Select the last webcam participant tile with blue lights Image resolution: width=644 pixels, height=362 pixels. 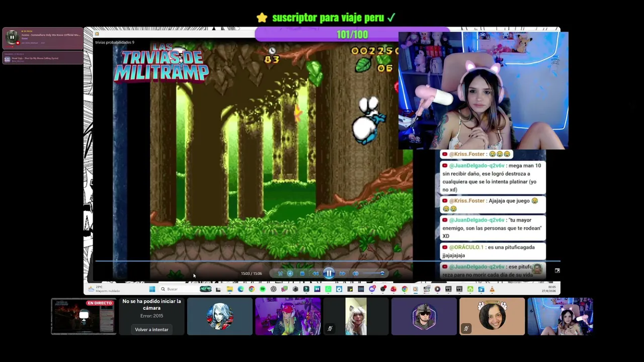(x=560, y=316)
